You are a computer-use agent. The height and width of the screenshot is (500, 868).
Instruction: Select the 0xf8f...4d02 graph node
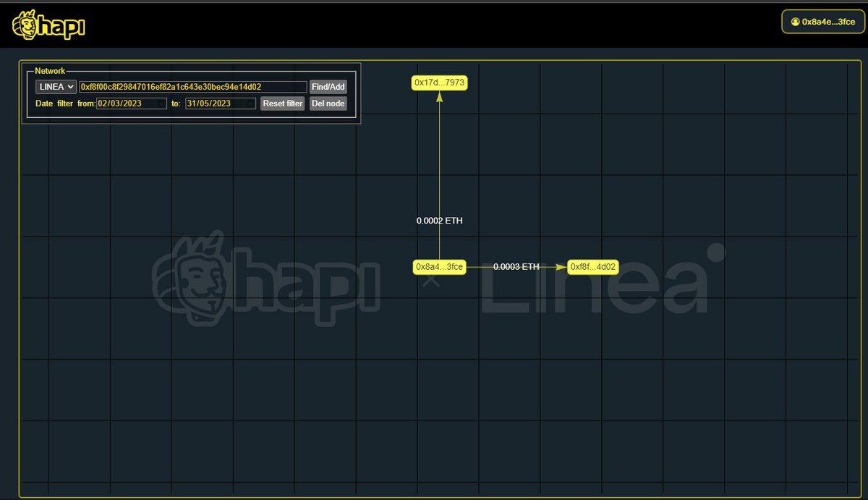[593, 267]
